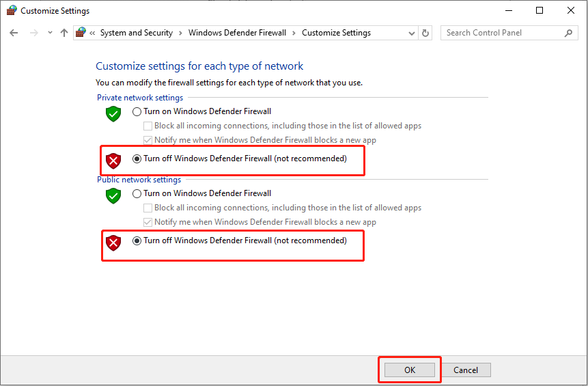Maximize the Customize Settings window
Screen dimensions: 588x386
(x=540, y=10)
